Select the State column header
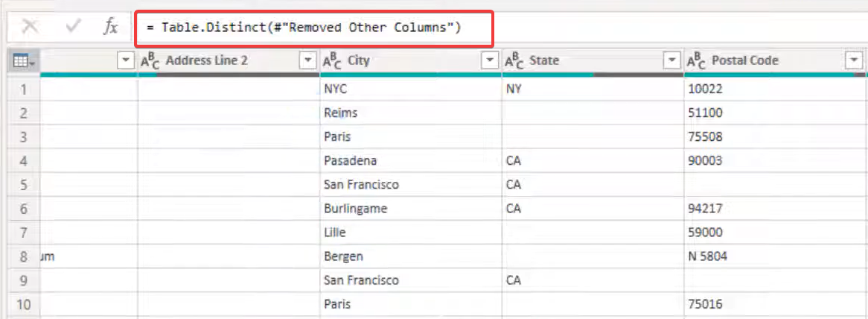 593,61
